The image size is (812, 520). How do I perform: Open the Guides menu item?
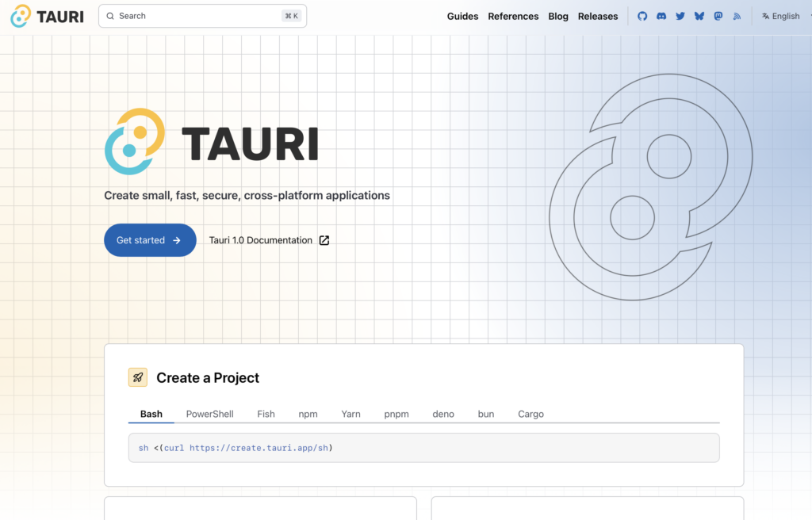462,16
